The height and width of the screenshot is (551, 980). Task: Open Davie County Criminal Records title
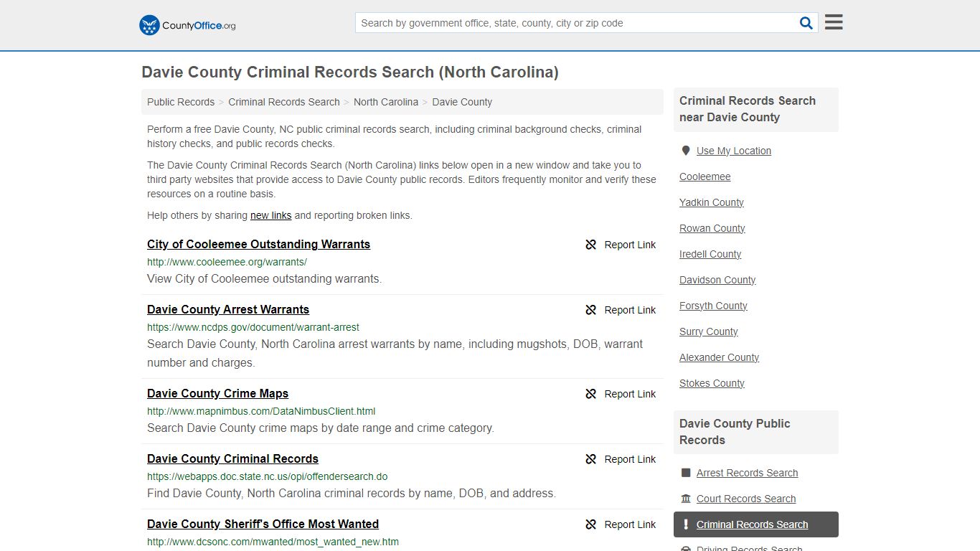point(232,458)
